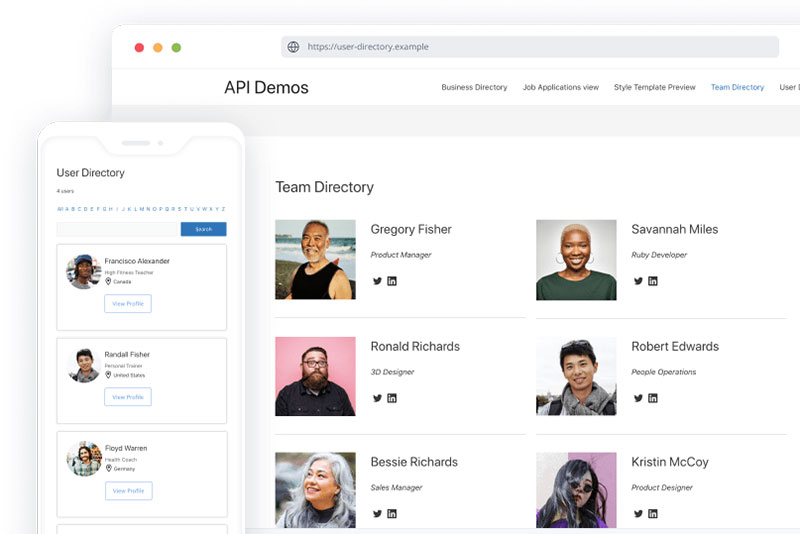The height and width of the screenshot is (534, 800).
Task: Click Randall Fisher's avatar
Action: [84, 365]
